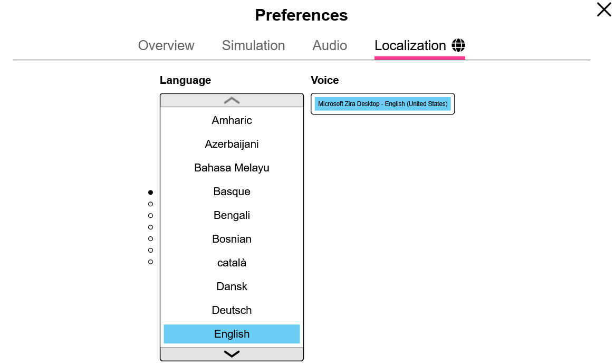Viewport: 615px width, 364px height.
Task: Select the filled first page indicator dot
Action: pyautogui.click(x=151, y=192)
